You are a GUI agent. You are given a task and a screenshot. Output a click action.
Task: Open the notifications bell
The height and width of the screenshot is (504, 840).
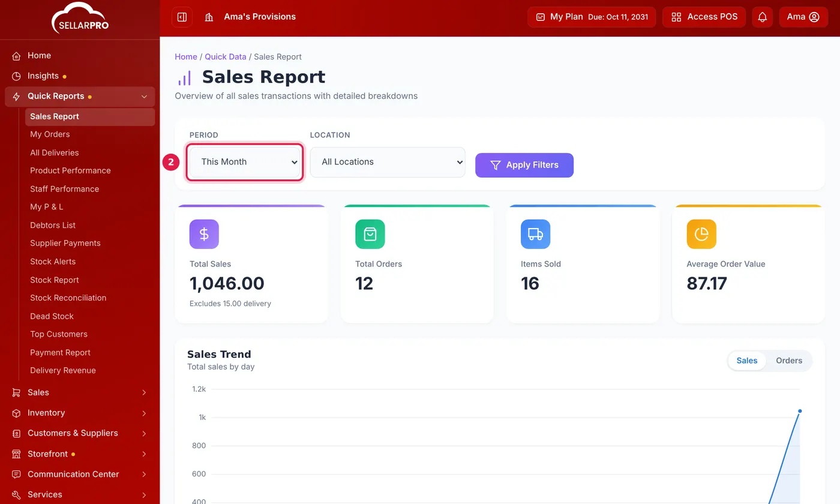tap(762, 17)
